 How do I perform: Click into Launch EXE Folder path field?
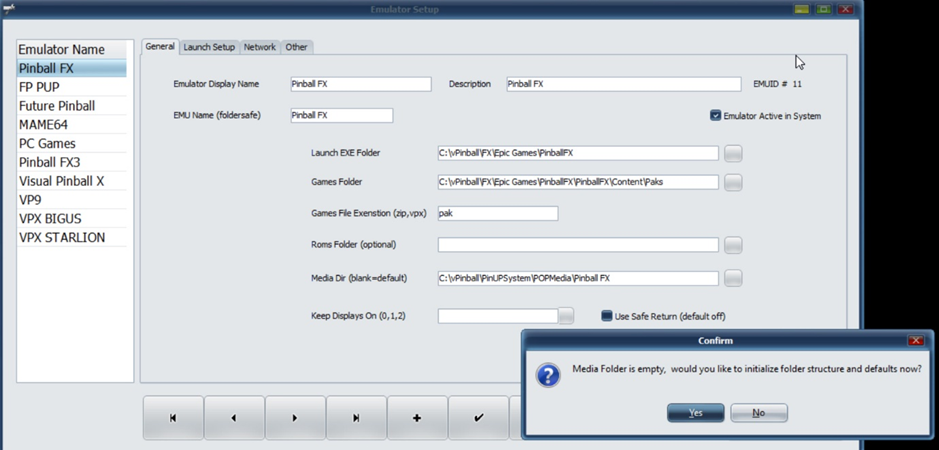tap(578, 153)
